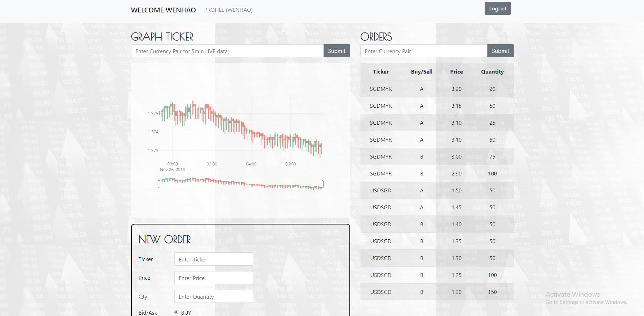Click the Buy/Sell column header

[422, 71]
